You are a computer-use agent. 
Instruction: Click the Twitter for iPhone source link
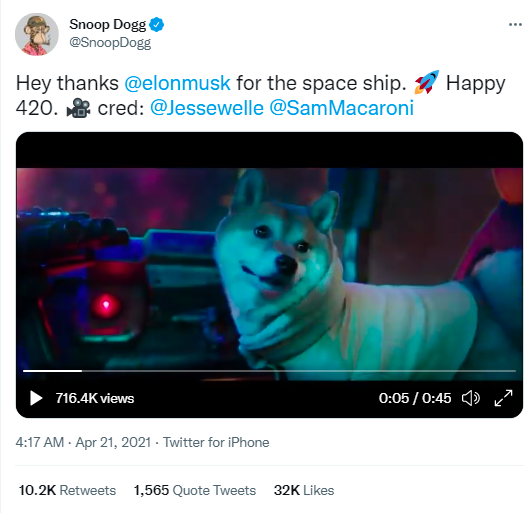tap(216, 442)
